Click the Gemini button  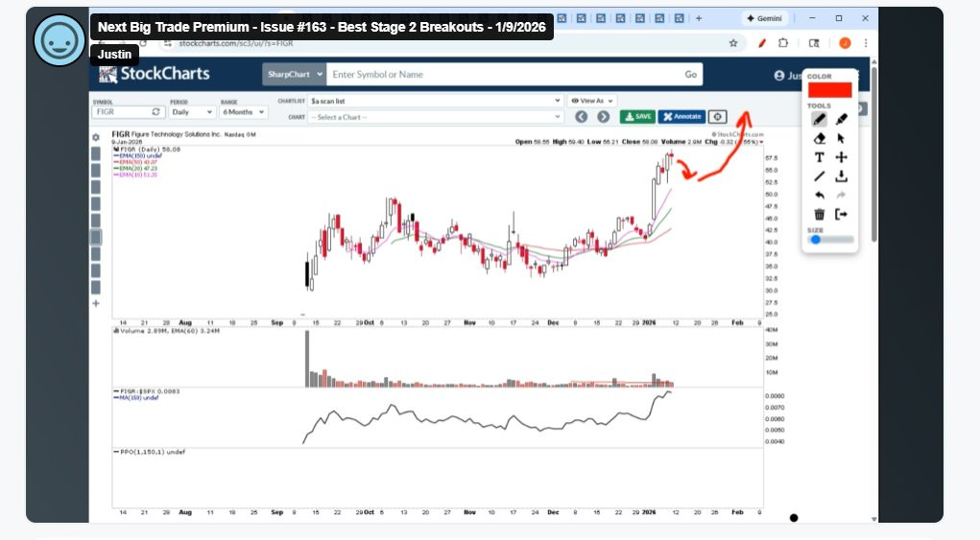[764, 18]
